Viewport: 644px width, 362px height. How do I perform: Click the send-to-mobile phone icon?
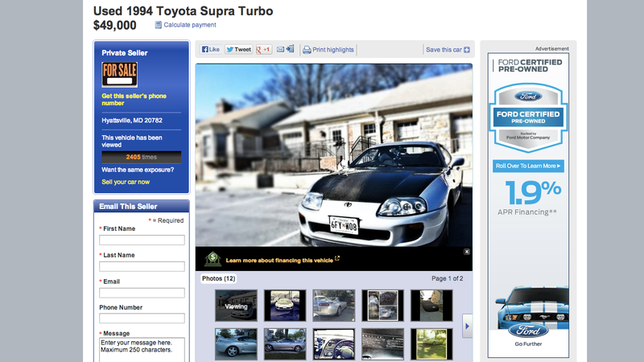point(291,49)
